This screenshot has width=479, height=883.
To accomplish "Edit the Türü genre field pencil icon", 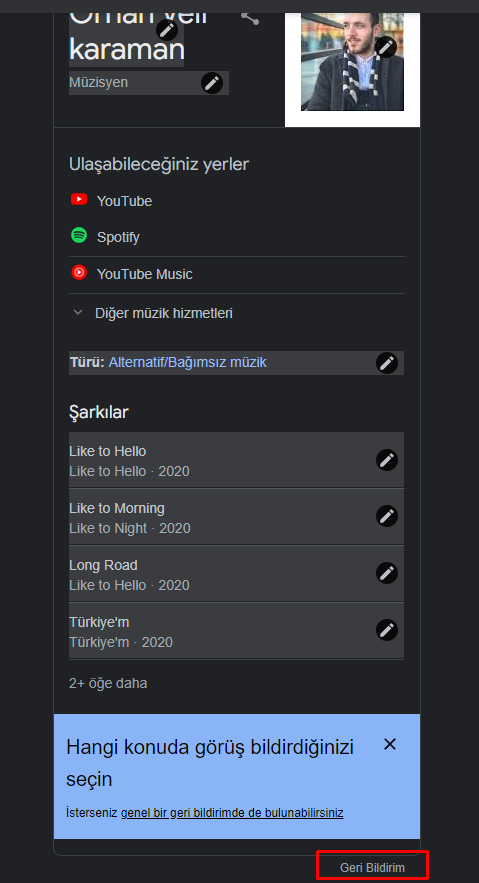I will pos(387,363).
